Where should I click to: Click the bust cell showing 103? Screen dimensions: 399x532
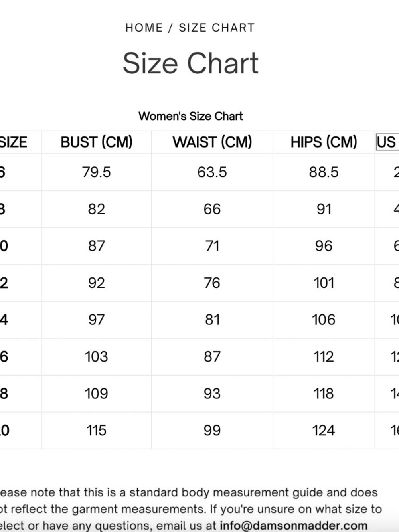pos(97,357)
